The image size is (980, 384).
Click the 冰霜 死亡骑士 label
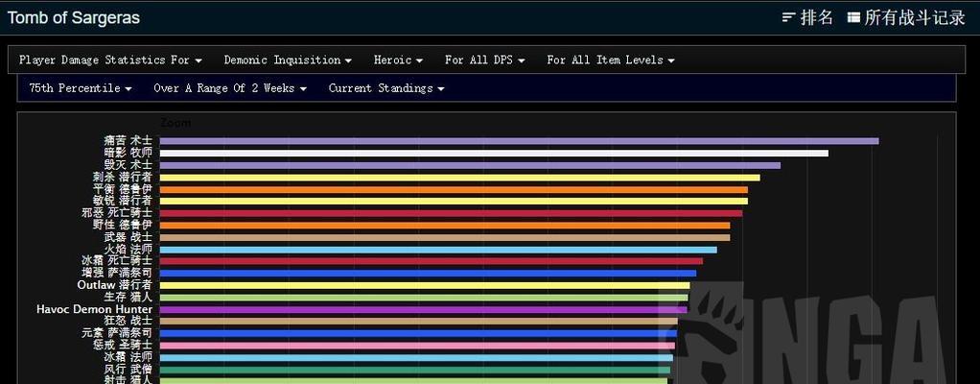click(x=117, y=261)
